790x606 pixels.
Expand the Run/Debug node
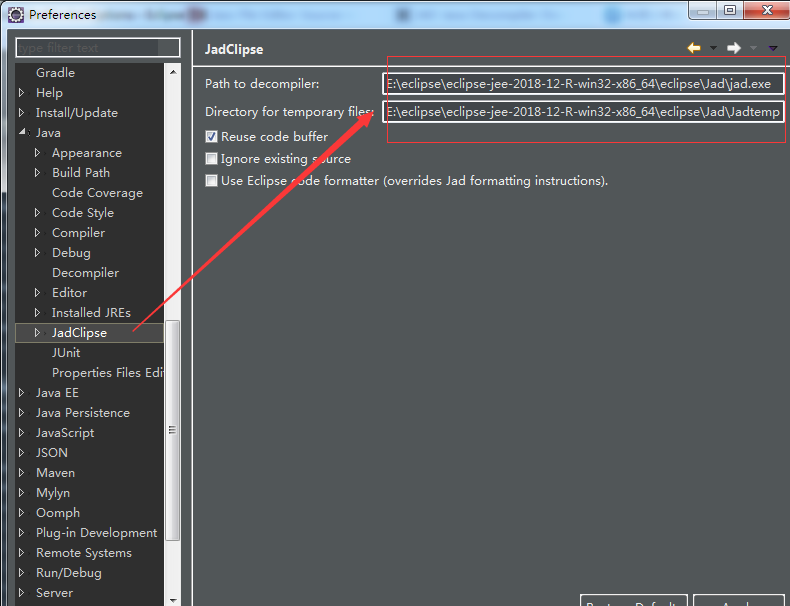click(x=21, y=572)
